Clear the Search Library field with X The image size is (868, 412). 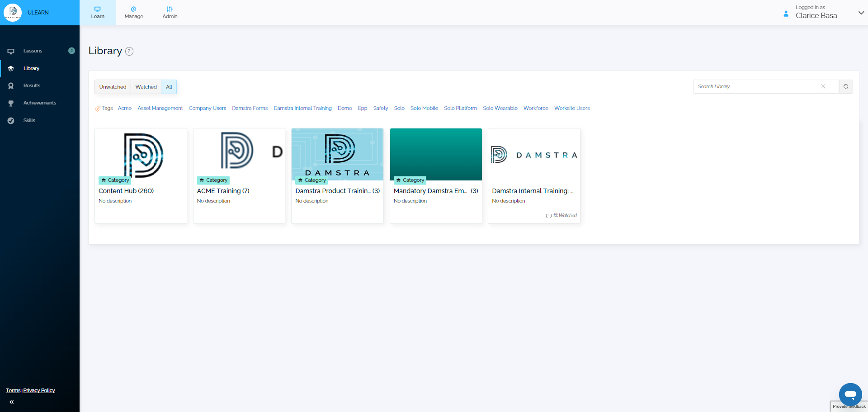pos(823,86)
